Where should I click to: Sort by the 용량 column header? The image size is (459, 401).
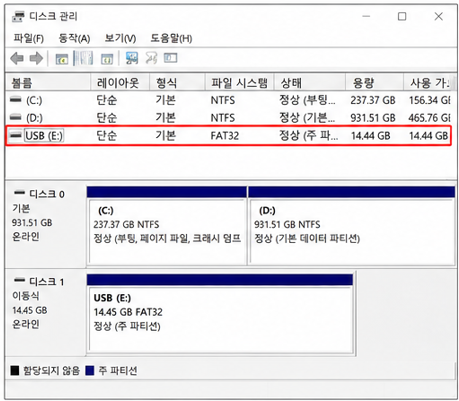click(x=374, y=83)
